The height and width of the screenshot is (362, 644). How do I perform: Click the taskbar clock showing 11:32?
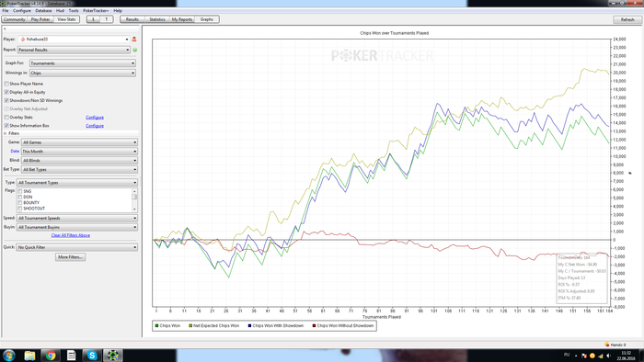point(626,353)
